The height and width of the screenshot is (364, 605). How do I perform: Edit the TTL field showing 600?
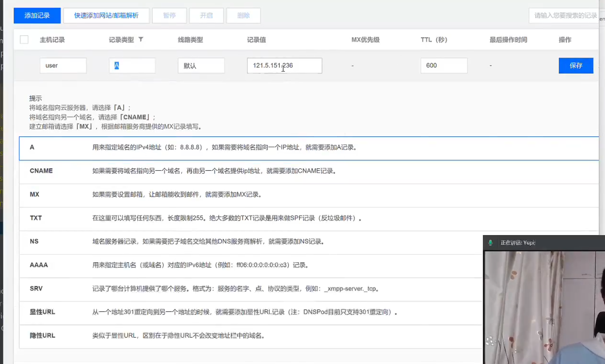click(x=444, y=66)
